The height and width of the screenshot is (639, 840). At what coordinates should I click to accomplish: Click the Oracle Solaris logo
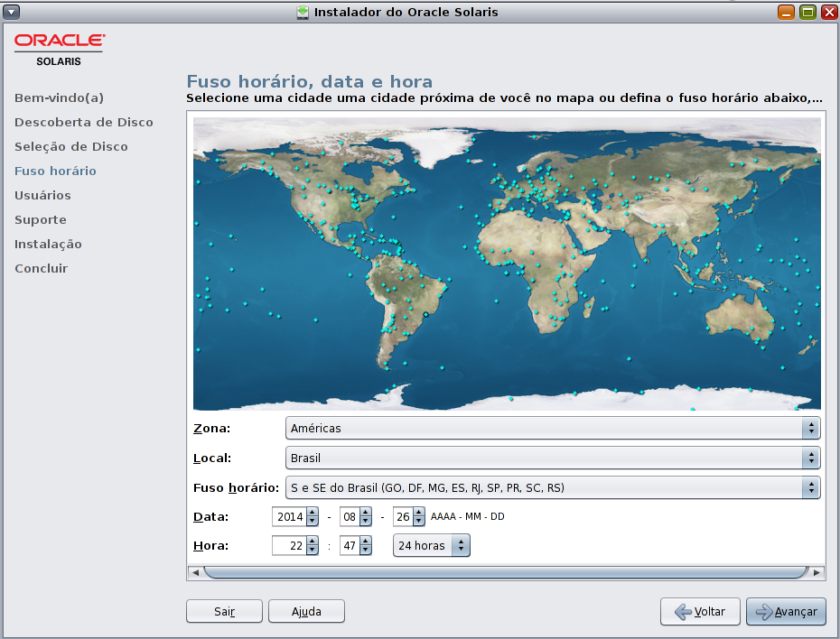(59, 50)
